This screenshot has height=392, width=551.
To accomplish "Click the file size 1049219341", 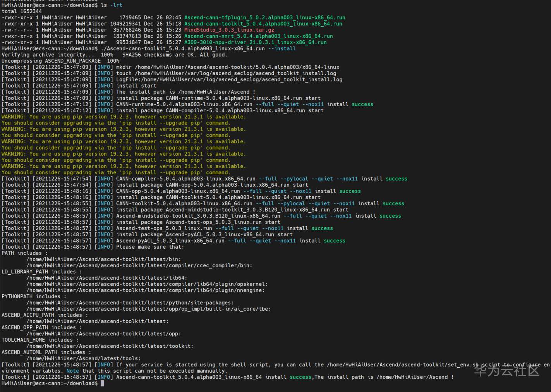I will [x=125, y=24].
